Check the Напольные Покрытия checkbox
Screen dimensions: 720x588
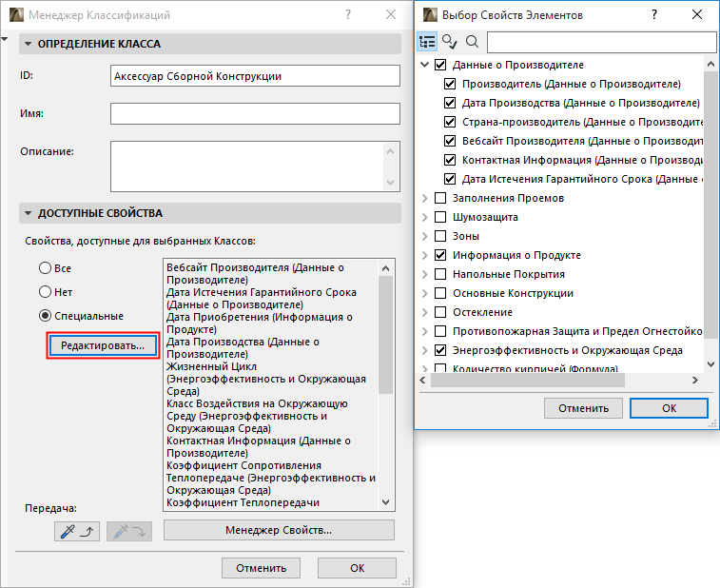(440, 274)
